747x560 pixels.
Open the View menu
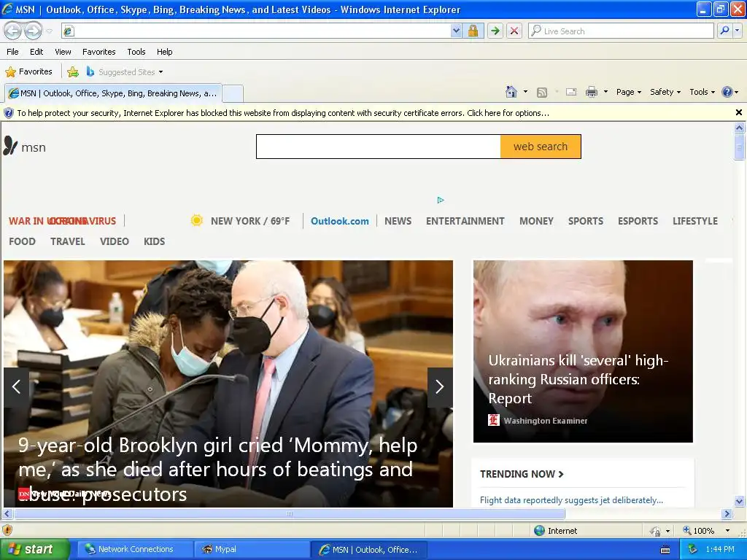tap(63, 52)
